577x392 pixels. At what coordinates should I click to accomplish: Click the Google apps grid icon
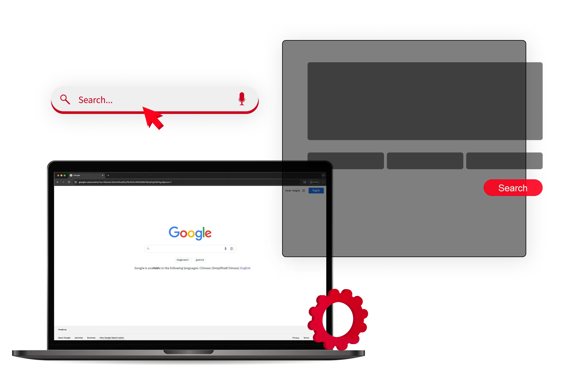305,190
